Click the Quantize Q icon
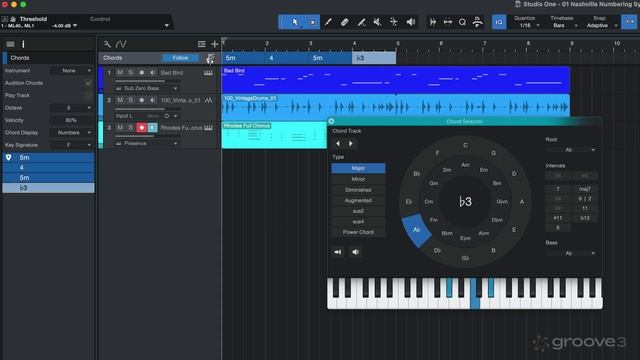The width and height of the screenshot is (640, 360). pos(462,22)
